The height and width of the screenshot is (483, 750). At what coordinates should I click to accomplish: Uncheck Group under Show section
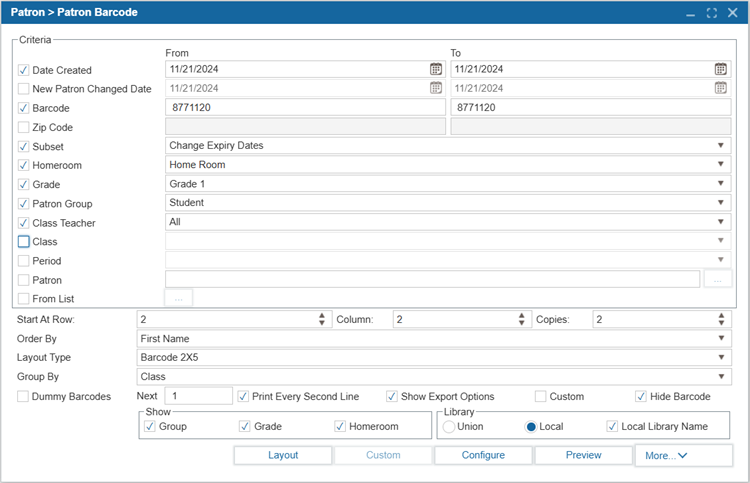tap(150, 426)
